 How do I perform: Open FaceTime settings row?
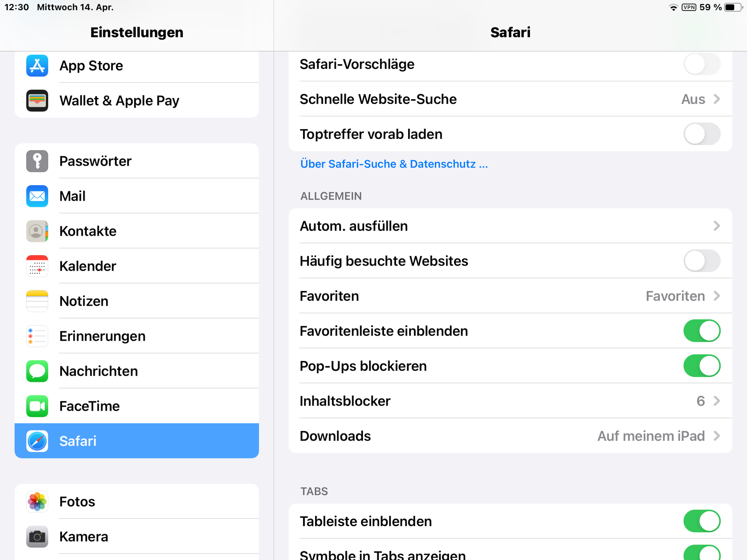coord(137,406)
